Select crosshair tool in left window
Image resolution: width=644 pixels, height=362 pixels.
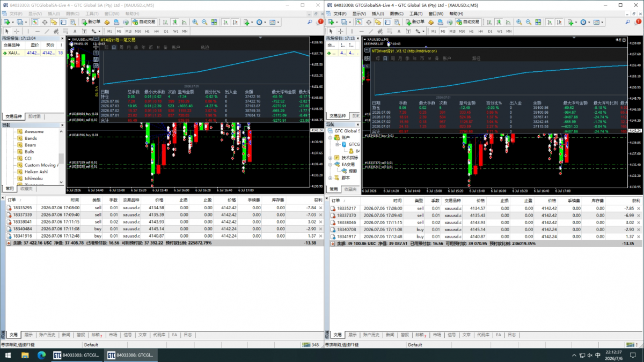17,31
